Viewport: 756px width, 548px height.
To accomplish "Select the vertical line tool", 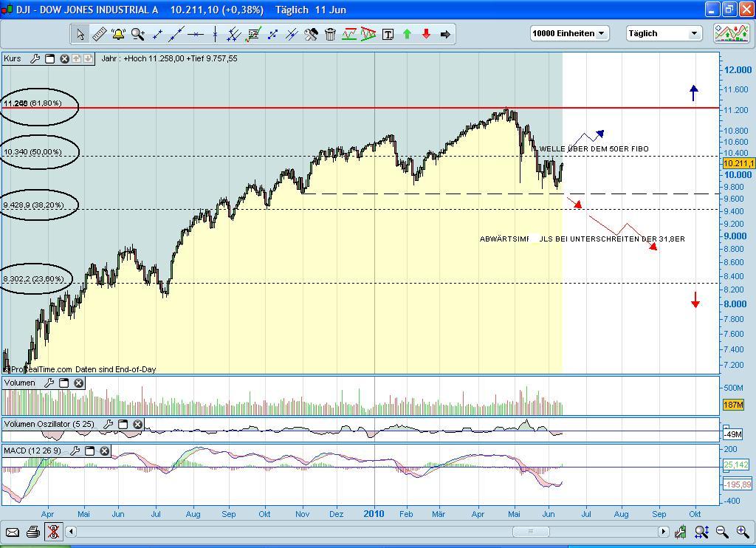I will point(215,34).
